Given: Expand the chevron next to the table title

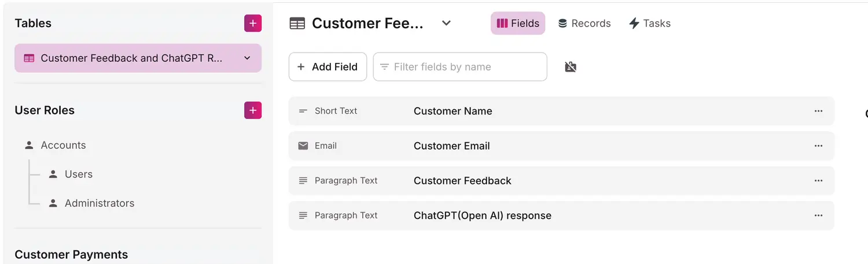Looking at the screenshot, I should coord(446,23).
